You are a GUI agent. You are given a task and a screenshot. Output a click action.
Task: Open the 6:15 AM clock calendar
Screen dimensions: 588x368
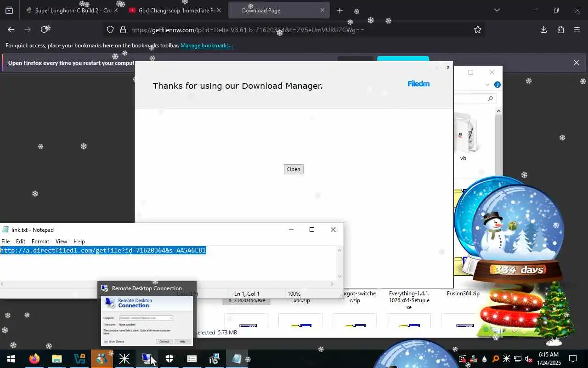(548, 359)
